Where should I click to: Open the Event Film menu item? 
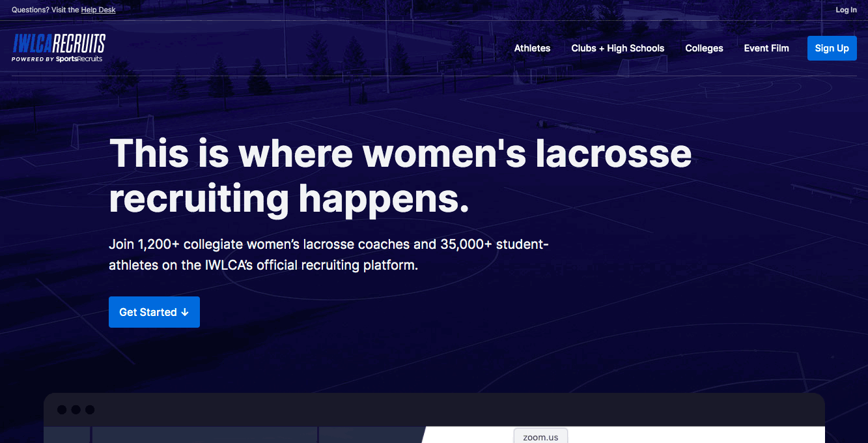click(x=766, y=48)
